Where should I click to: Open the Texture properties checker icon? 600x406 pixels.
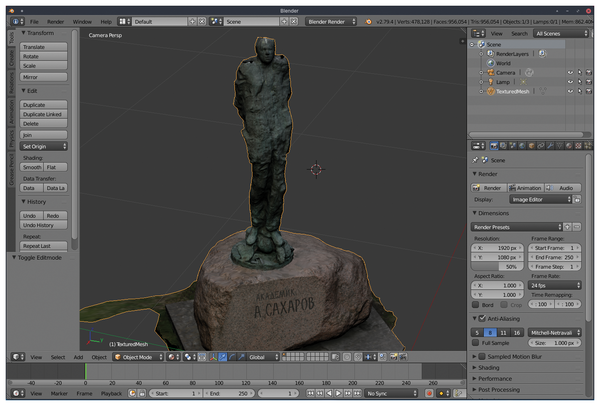[578, 146]
